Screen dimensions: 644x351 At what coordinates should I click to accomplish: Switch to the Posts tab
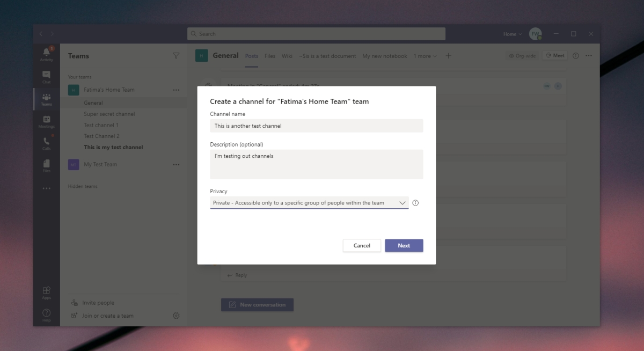[252, 56]
